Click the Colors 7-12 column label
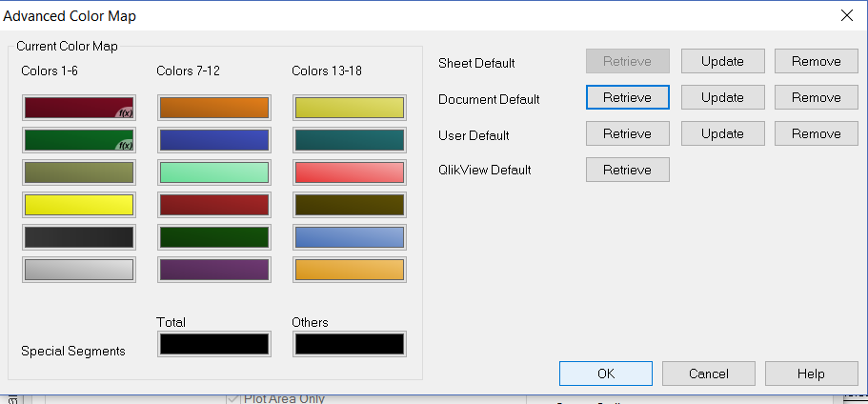 click(x=189, y=71)
